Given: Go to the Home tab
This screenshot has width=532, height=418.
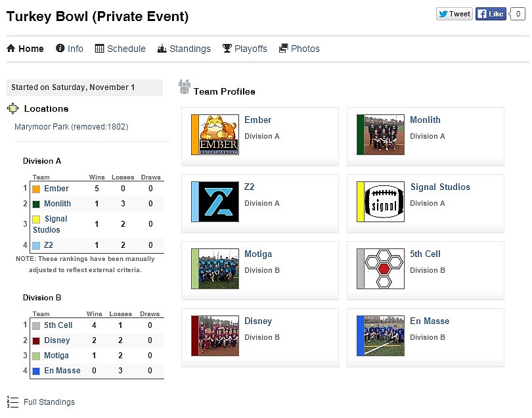Looking at the screenshot, I should tap(25, 49).
